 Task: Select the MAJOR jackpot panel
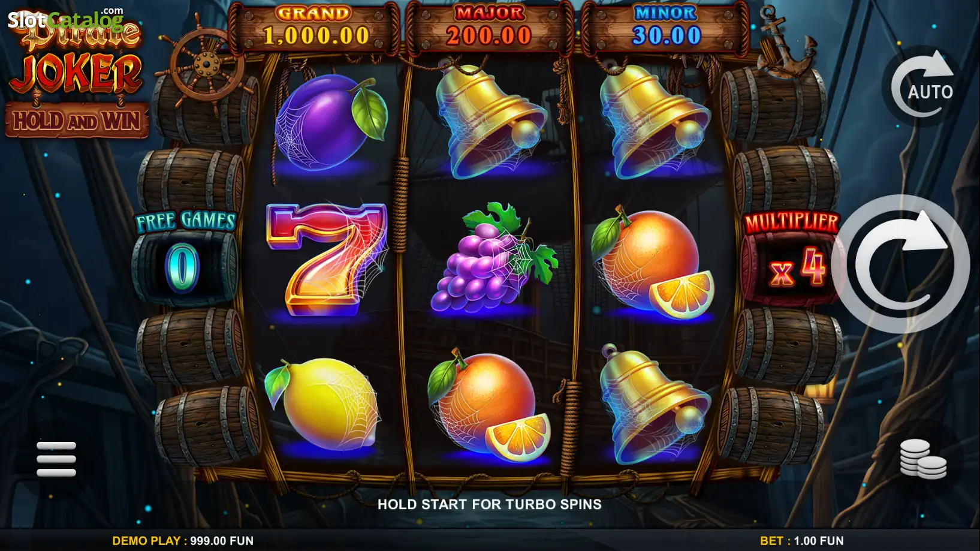click(489, 28)
